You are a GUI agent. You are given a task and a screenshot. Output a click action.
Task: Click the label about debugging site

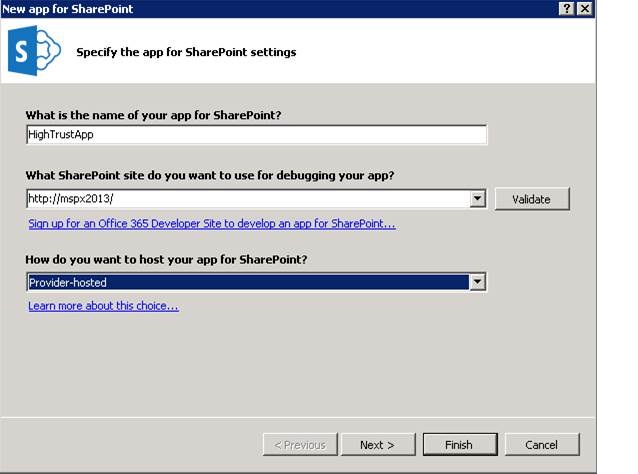[x=210, y=176]
